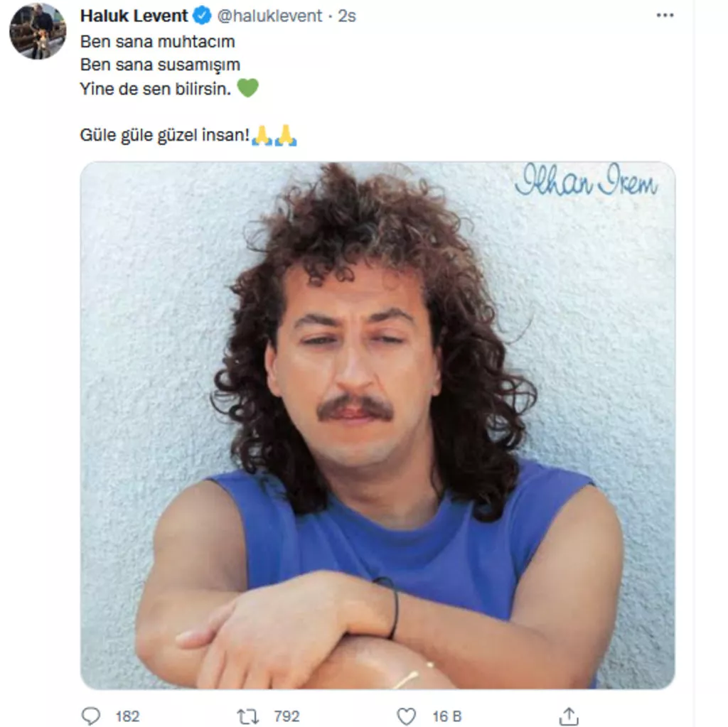Click the line "Ben sana muhtacım"

[x=157, y=41]
